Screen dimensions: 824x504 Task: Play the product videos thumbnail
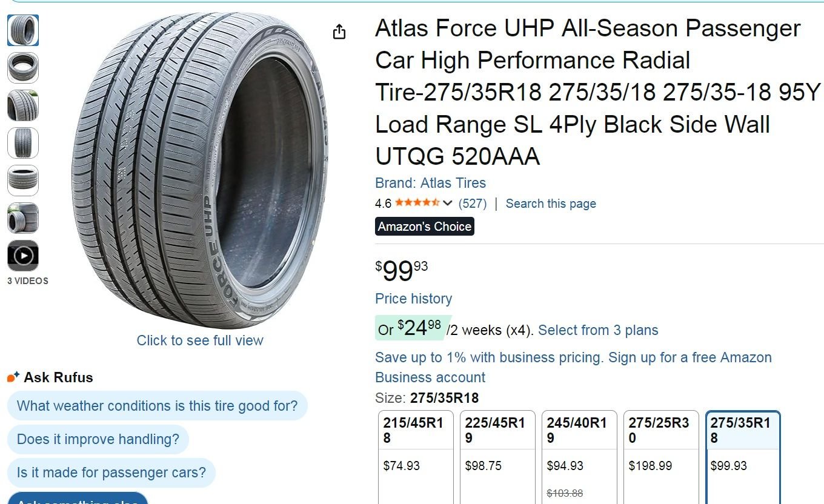tap(23, 256)
